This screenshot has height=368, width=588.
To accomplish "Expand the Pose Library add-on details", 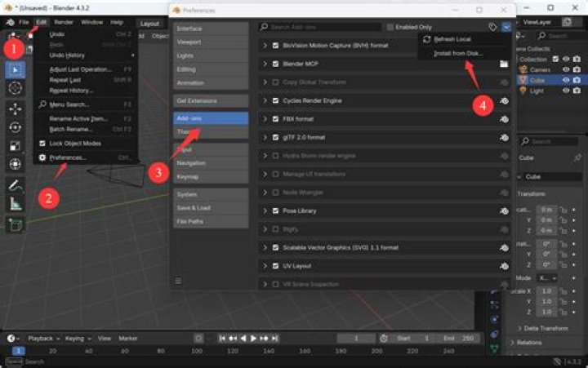I will [x=265, y=211].
